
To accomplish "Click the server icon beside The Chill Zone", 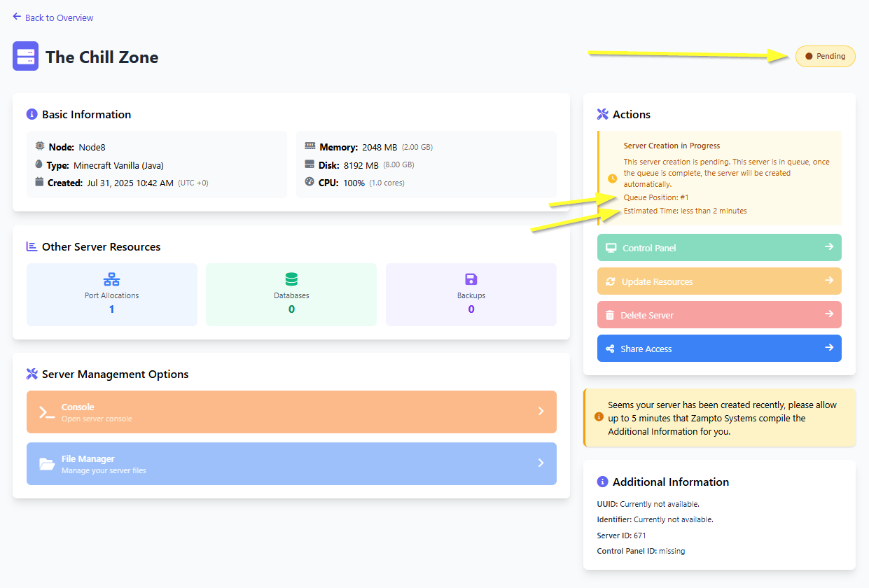I will point(25,57).
